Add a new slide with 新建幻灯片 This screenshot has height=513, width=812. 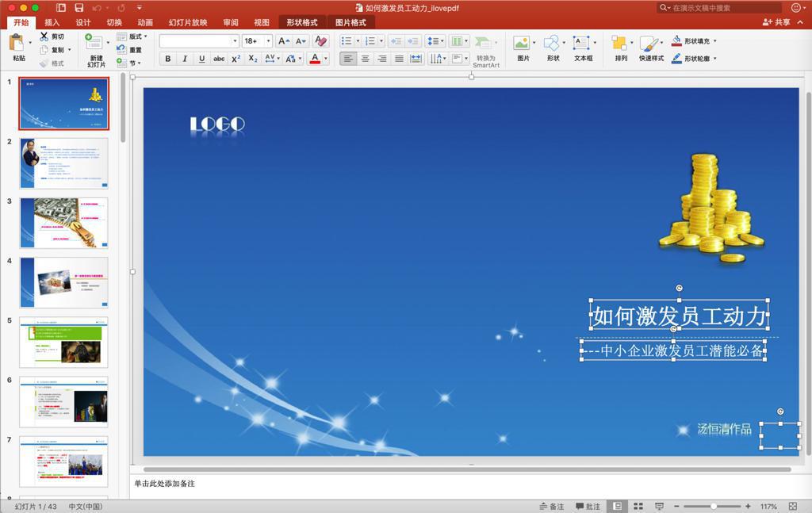click(95, 50)
